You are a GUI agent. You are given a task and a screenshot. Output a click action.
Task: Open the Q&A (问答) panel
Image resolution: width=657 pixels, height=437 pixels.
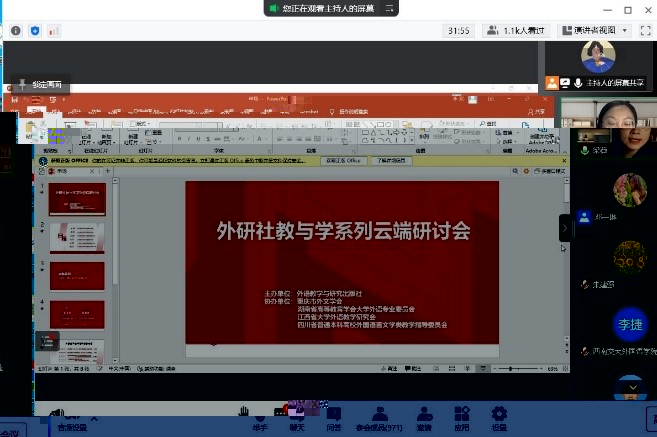[334, 418]
